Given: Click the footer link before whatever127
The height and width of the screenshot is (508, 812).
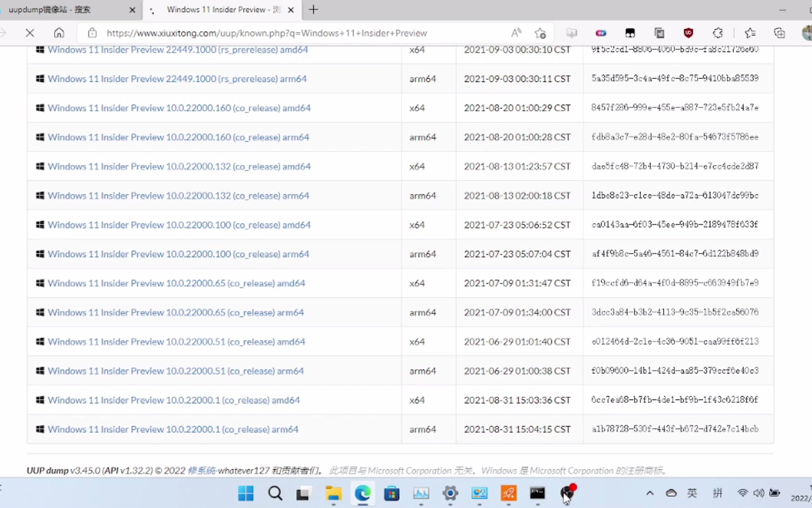Looking at the screenshot, I should pyautogui.click(x=202, y=470).
